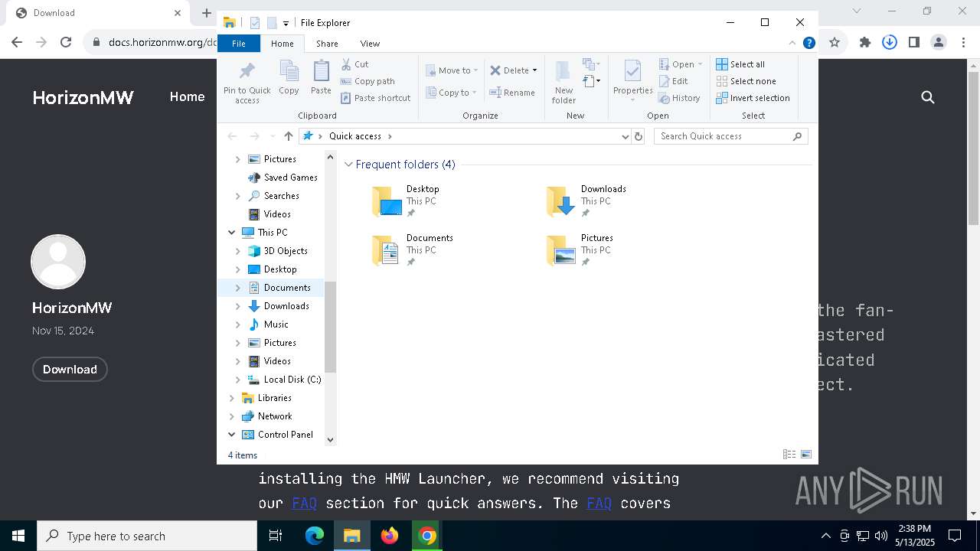The width and height of the screenshot is (980, 551).
Task: Click the search icon on HorizonMW page
Action: tap(928, 97)
